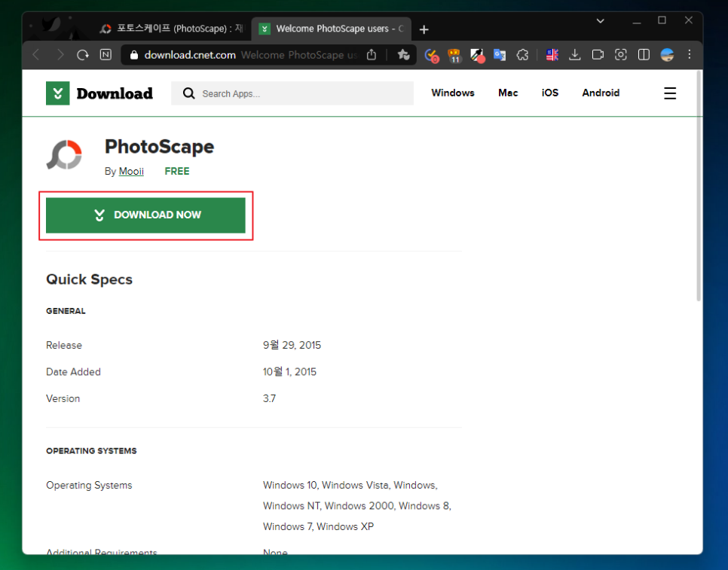Open the extensions puzzle menu
Viewport: 728px width, 570px height.
coord(523,55)
